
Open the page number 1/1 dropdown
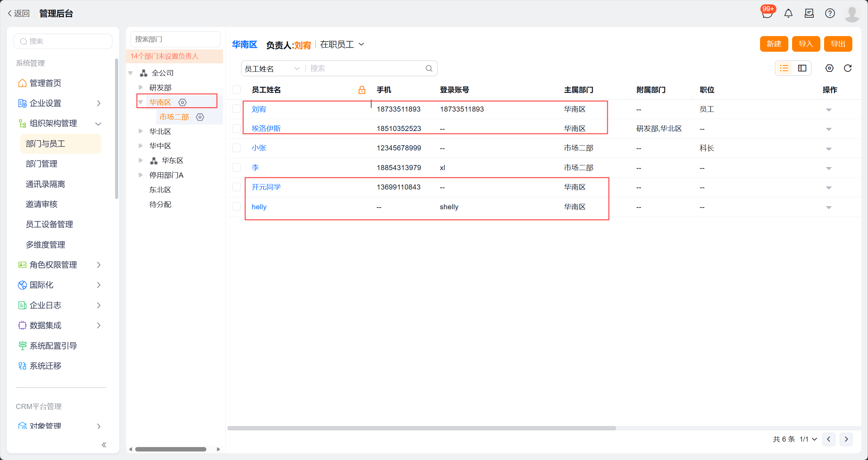[808, 439]
